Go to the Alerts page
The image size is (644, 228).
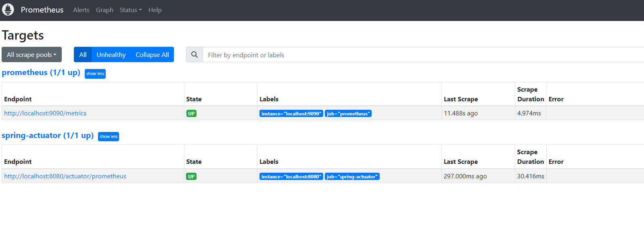pyautogui.click(x=81, y=10)
